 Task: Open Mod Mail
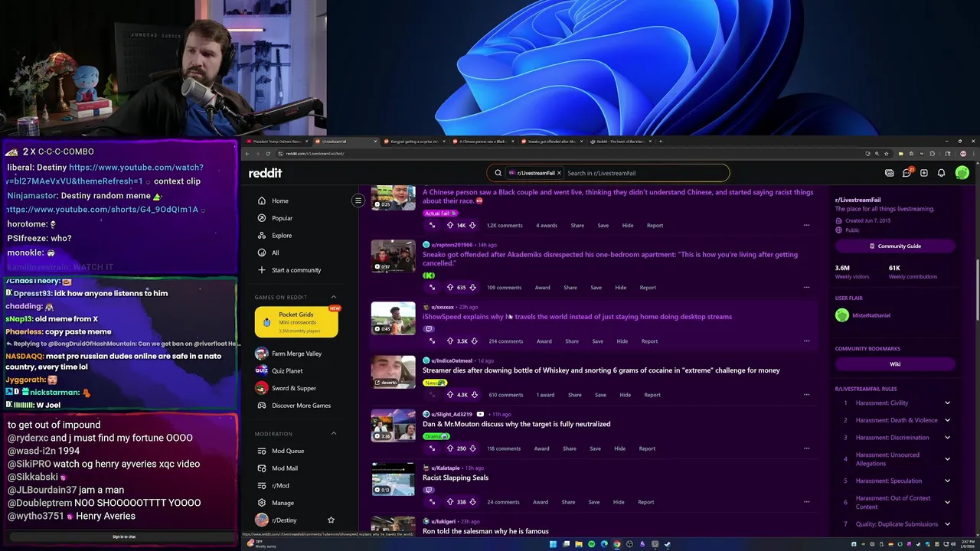point(285,468)
